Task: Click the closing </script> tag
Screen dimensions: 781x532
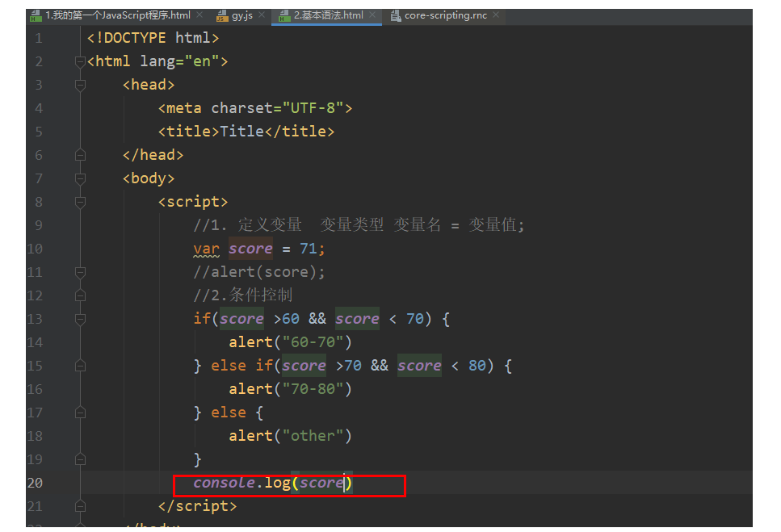Action: (x=197, y=506)
